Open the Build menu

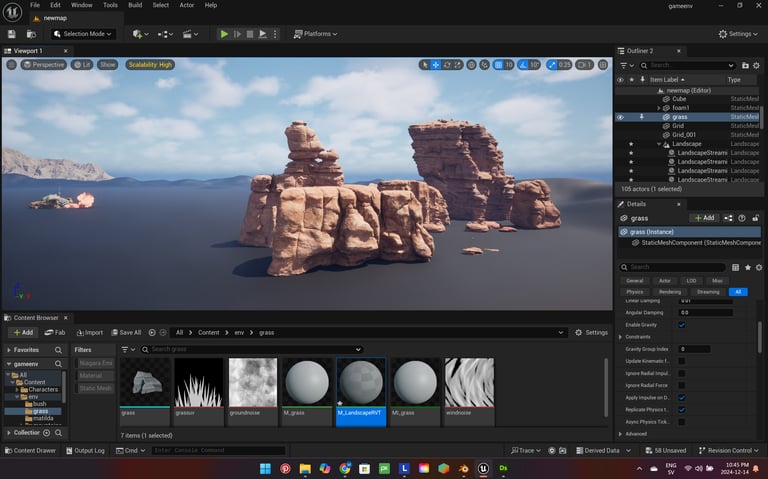(x=135, y=5)
